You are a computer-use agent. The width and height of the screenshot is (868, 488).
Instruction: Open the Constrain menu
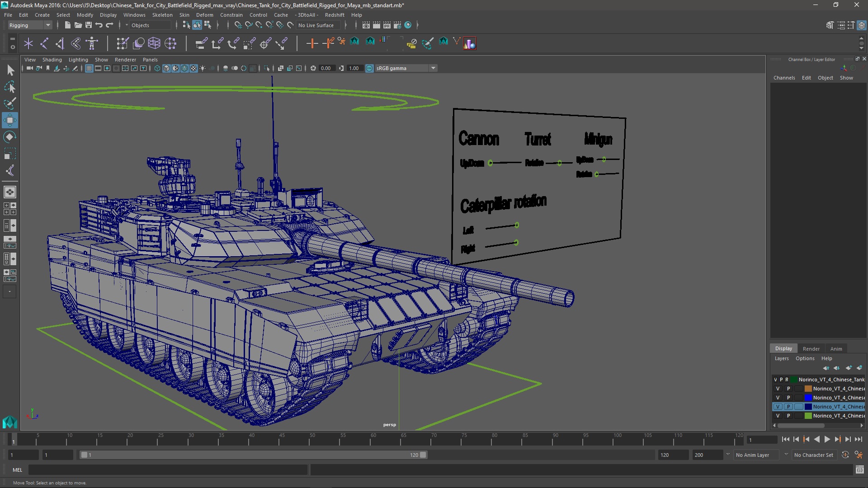(x=231, y=15)
